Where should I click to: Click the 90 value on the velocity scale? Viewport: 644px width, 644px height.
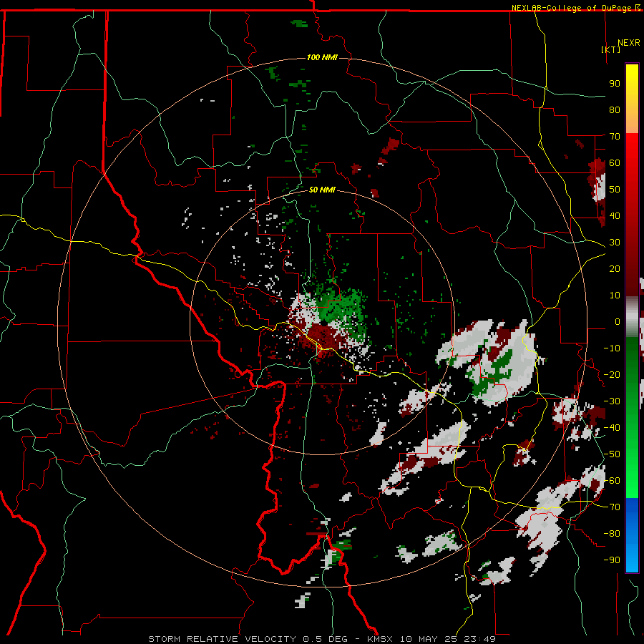pyautogui.click(x=615, y=84)
